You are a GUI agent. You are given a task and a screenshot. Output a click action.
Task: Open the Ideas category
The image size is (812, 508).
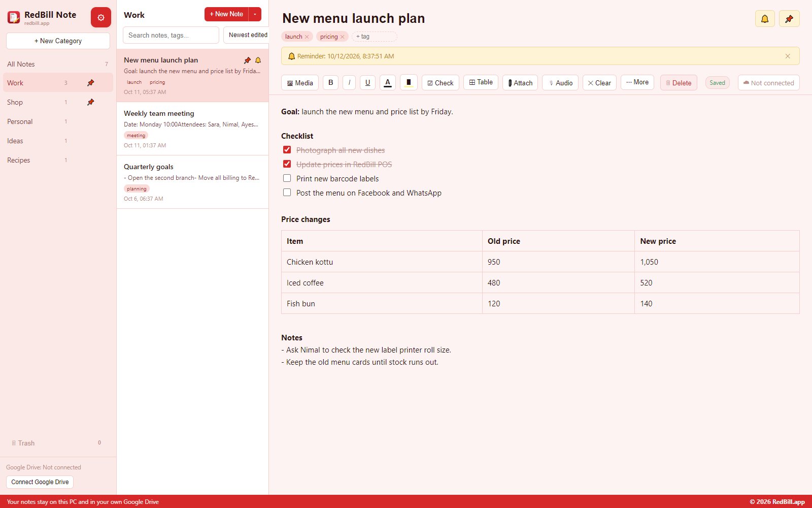(x=58, y=141)
